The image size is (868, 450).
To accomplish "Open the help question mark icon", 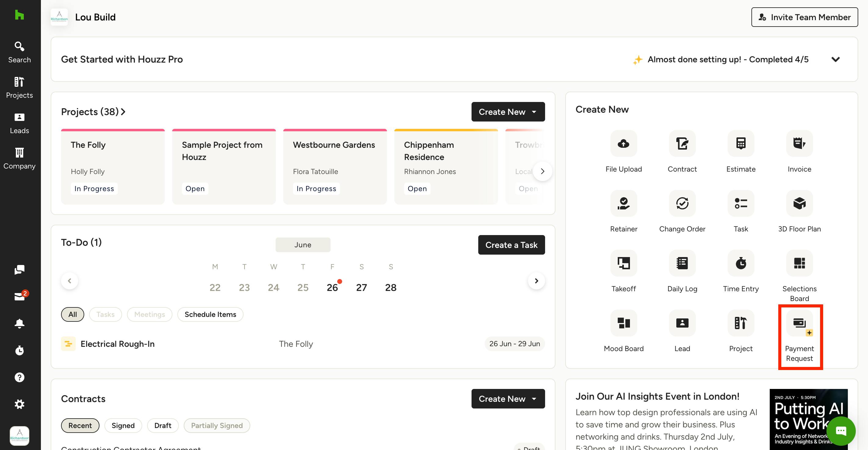I will coord(19,377).
